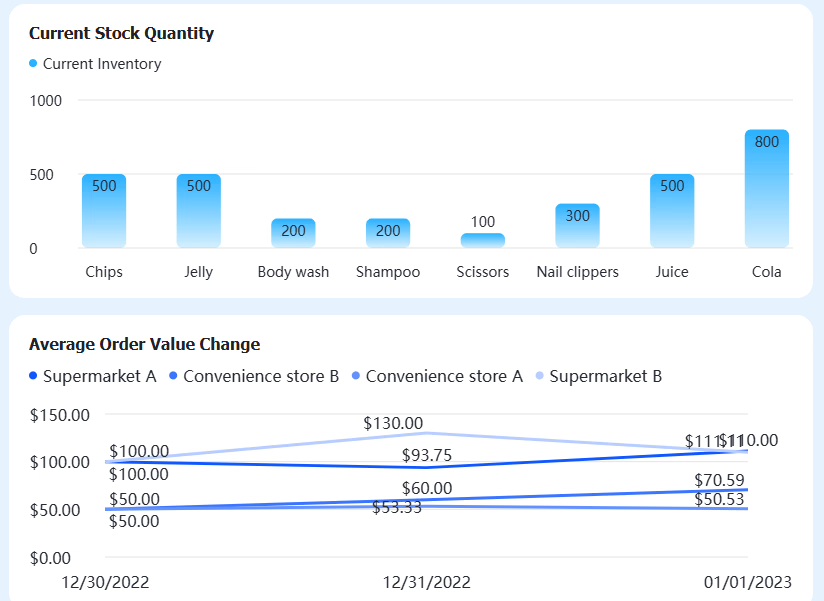Toggle Supermarket B legend entry
Viewport: 824px width, 601px height.
tap(599, 376)
